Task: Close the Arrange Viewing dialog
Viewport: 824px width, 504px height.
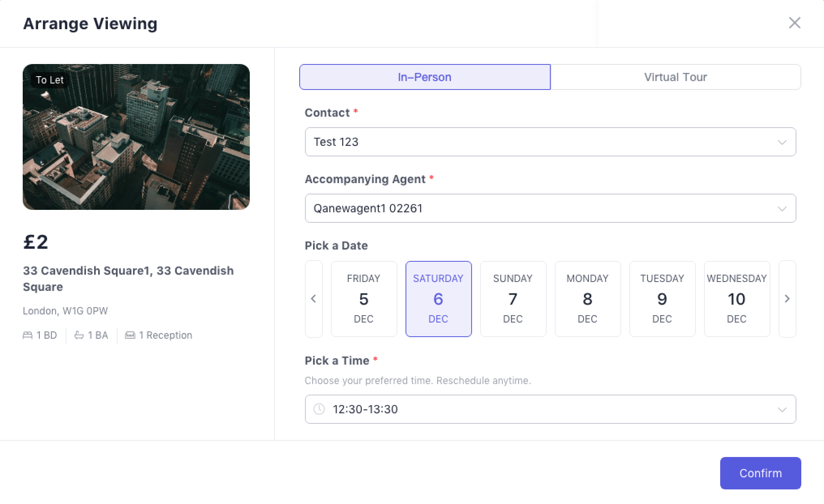Action: click(794, 23)
